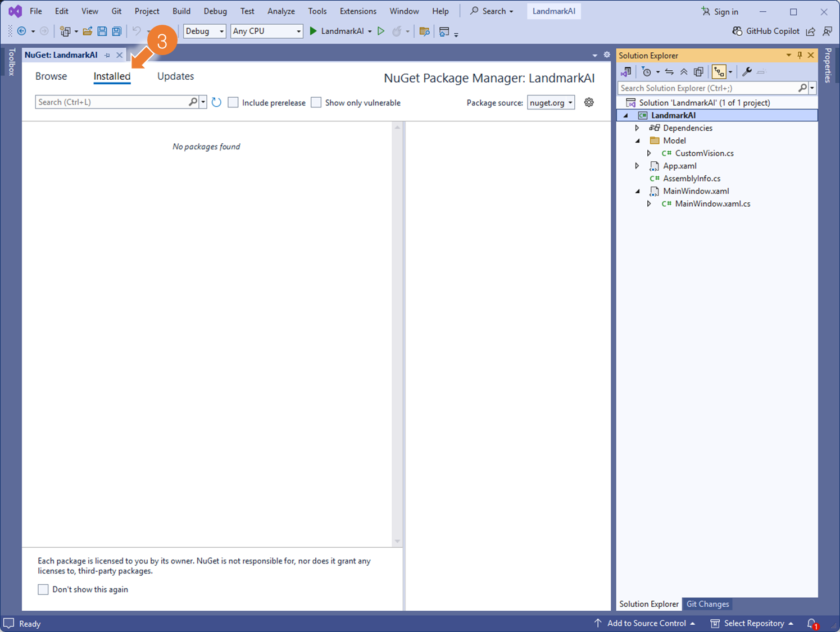Open the Build menu
Screen dimensions: 840x632
(181, 11)
